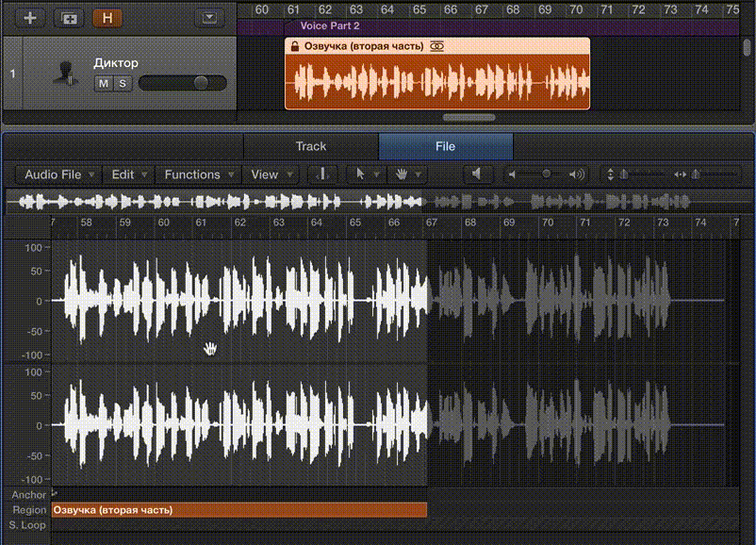Viewport: 756px width, 545px height.
Task: Click the Prelisten speaker button
Action: 477,174
